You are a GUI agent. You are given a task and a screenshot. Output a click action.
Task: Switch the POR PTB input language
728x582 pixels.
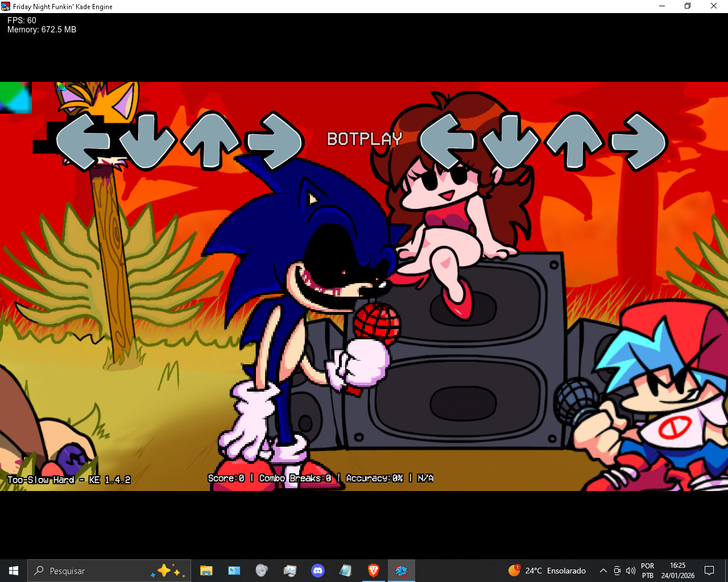[648, 571]
